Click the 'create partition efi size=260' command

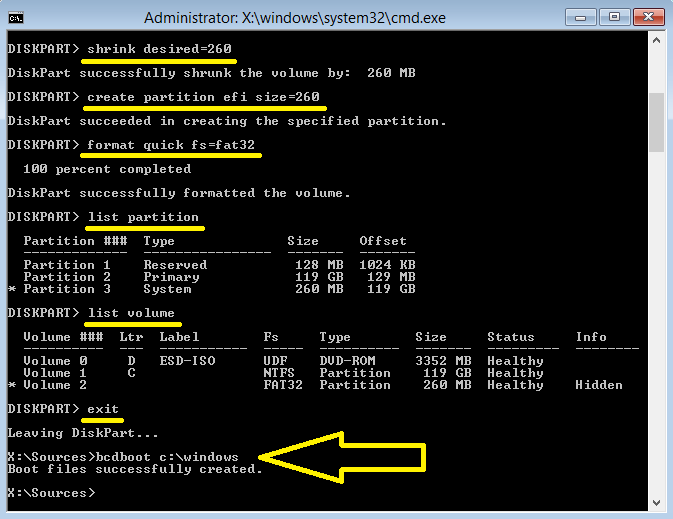pyautogui.click(x=203, y=97)
